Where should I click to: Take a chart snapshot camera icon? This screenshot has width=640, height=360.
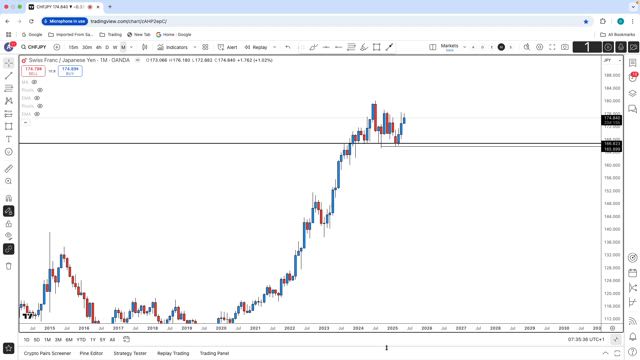pos(565,47)
